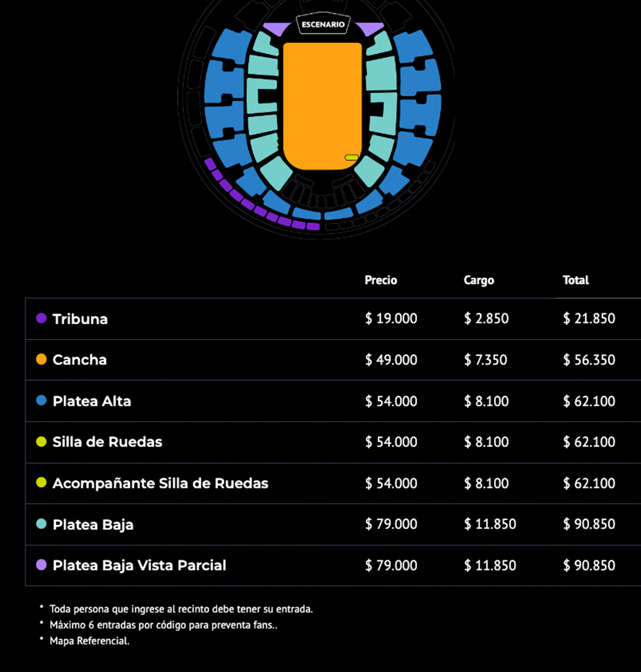This screenshot has width=641, height=672.
Task: Click the teal dot beside Platea Baja
Action: pos(42,524)
